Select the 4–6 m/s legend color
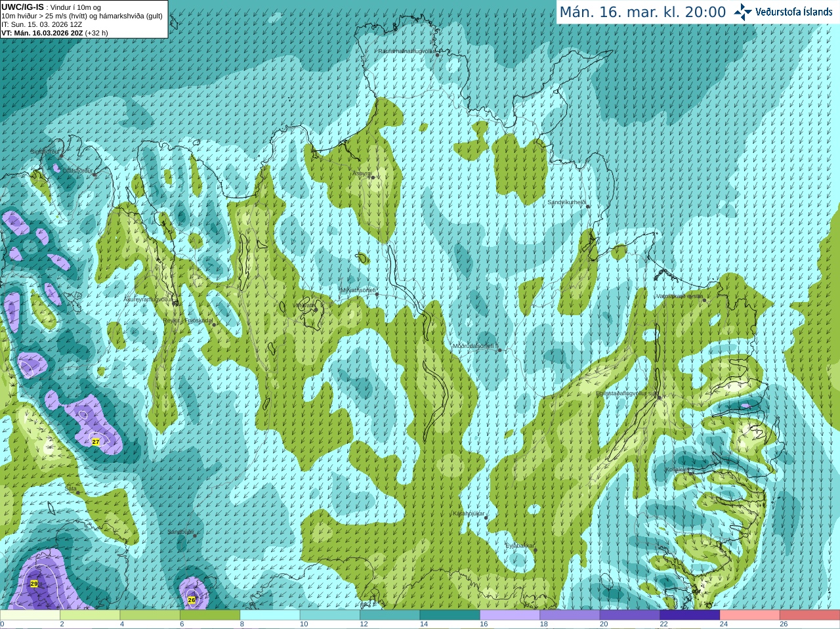The image size is (840, 629). (x=150, y=615)
